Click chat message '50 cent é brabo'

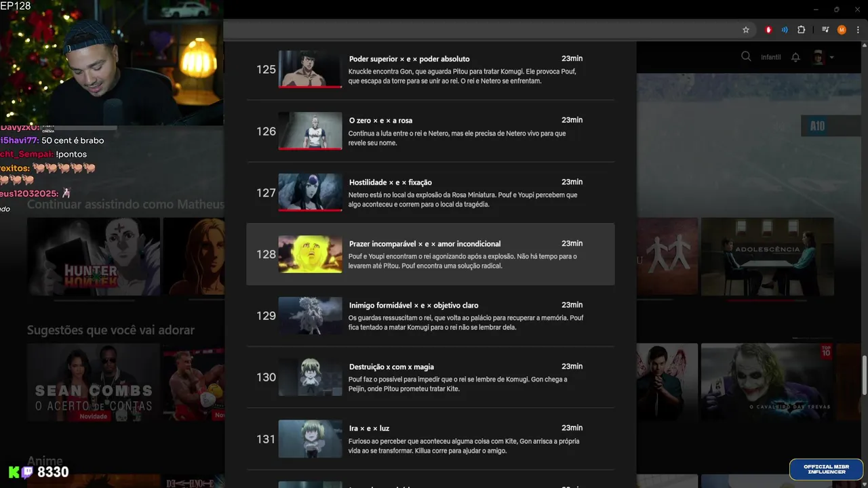[73, 140]
